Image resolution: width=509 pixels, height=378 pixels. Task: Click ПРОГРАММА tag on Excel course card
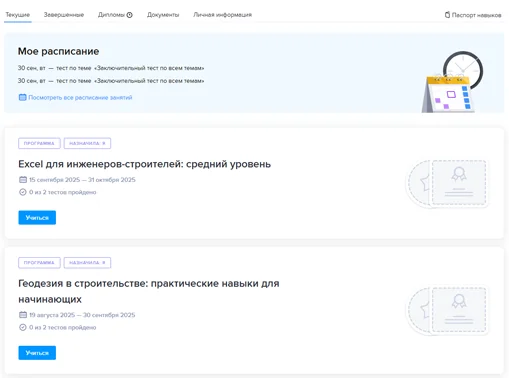point(39,143)
